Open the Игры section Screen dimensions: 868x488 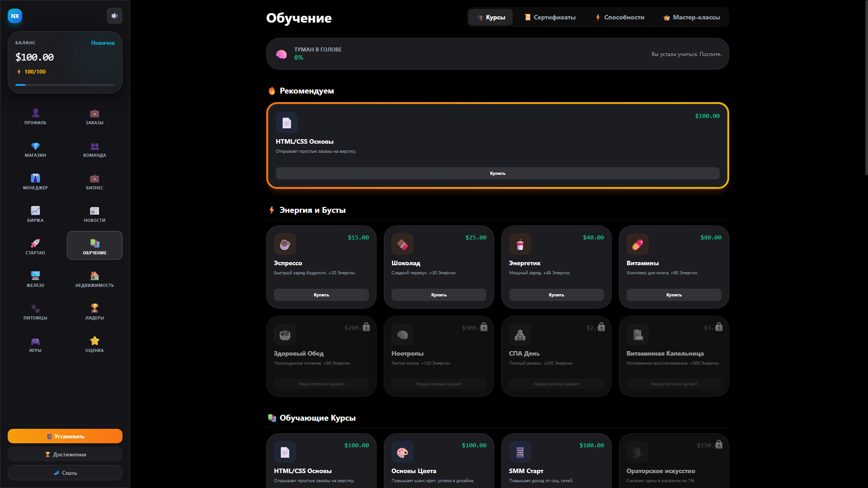tap(35, 344)
